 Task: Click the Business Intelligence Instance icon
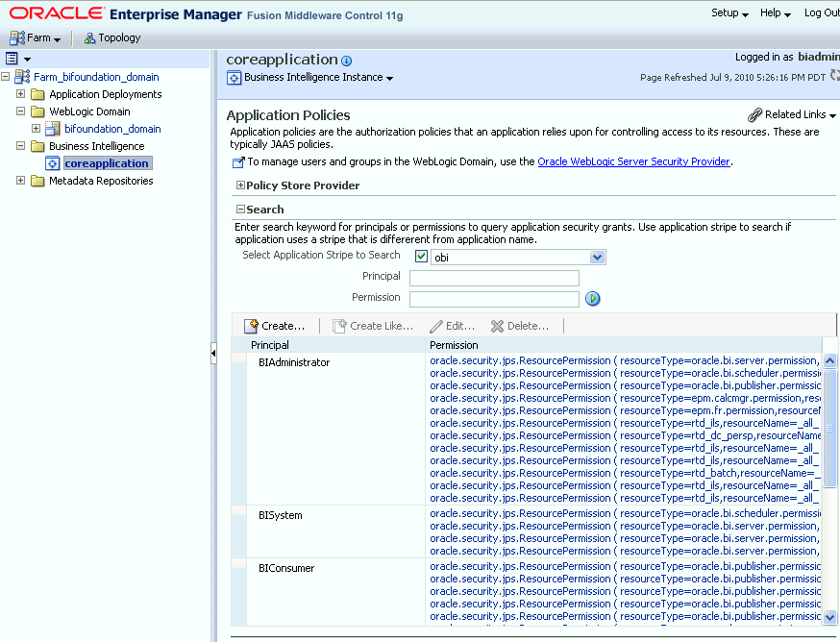[233, 78]
